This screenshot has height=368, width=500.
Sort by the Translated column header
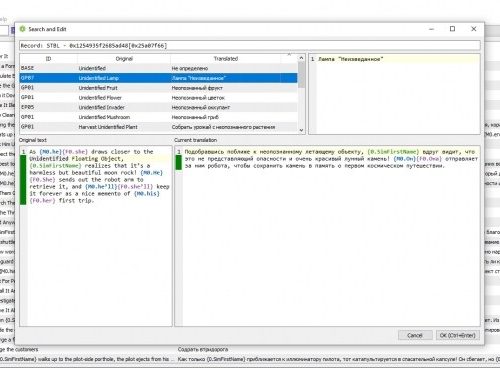coord(226,59)
